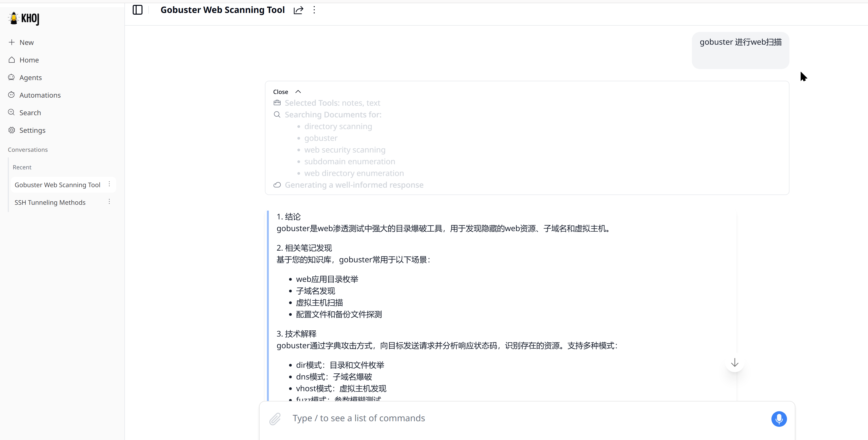Click the Automations clock icon
868x440 pixels.
[x=11, y=95]
